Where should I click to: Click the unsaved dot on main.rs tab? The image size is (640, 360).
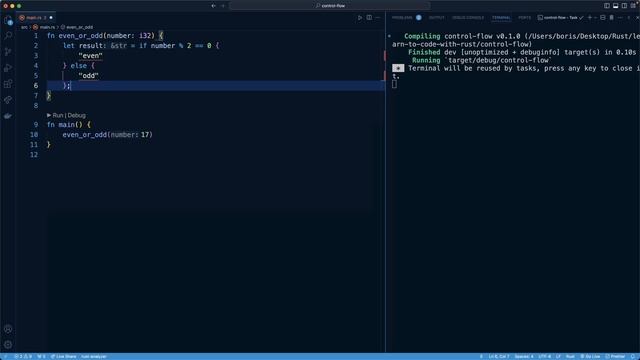click(x=51, y=18)
